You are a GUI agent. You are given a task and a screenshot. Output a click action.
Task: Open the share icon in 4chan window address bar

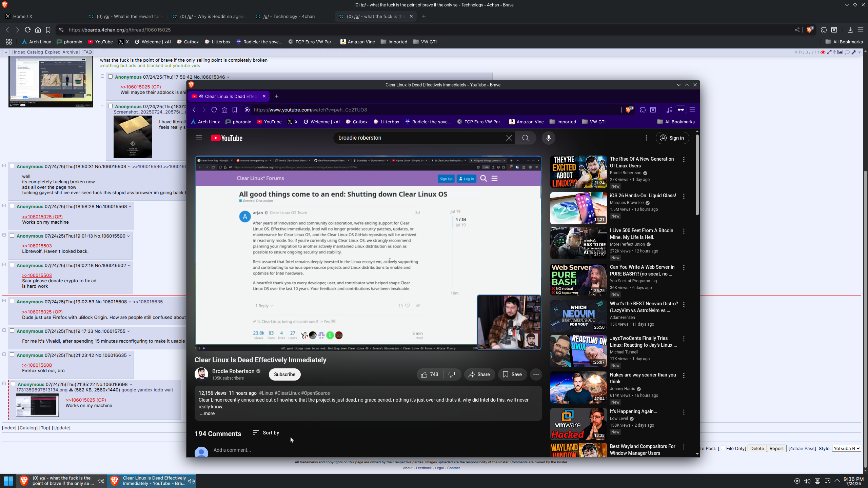tap(797, 30)
